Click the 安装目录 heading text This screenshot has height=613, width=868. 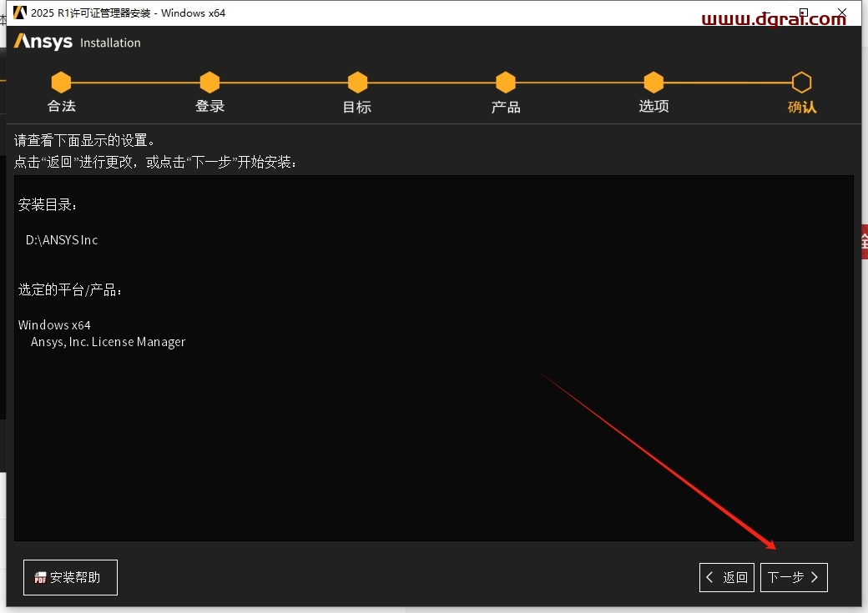pyautogui.click(x=47, y=204)
